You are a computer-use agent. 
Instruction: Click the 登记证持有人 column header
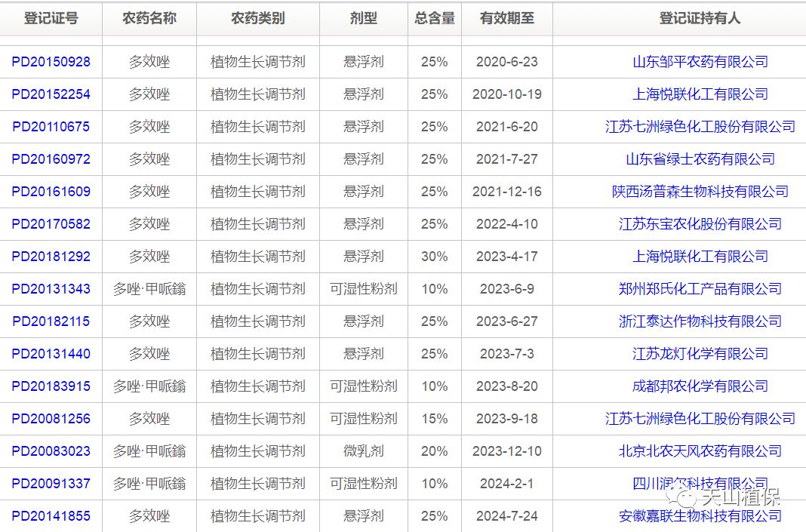[700, 18]
